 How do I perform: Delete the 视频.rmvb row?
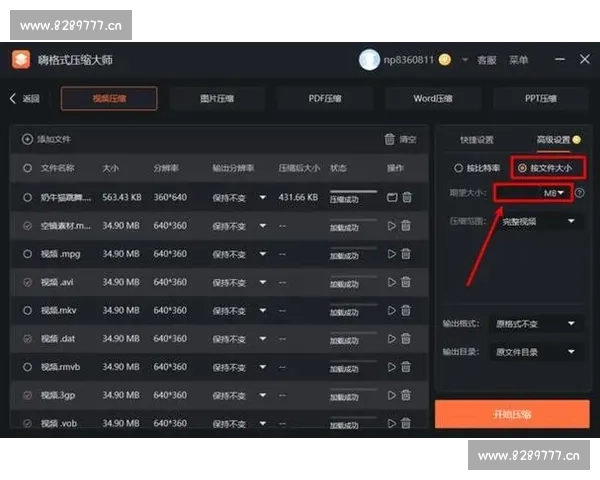pyautogui.click(x=406, y=367)
